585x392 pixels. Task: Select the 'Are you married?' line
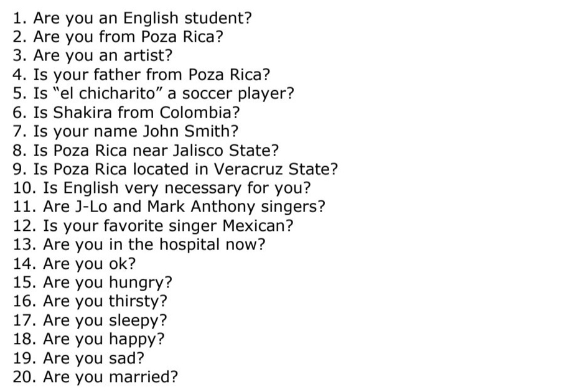[x=95, y=377]
